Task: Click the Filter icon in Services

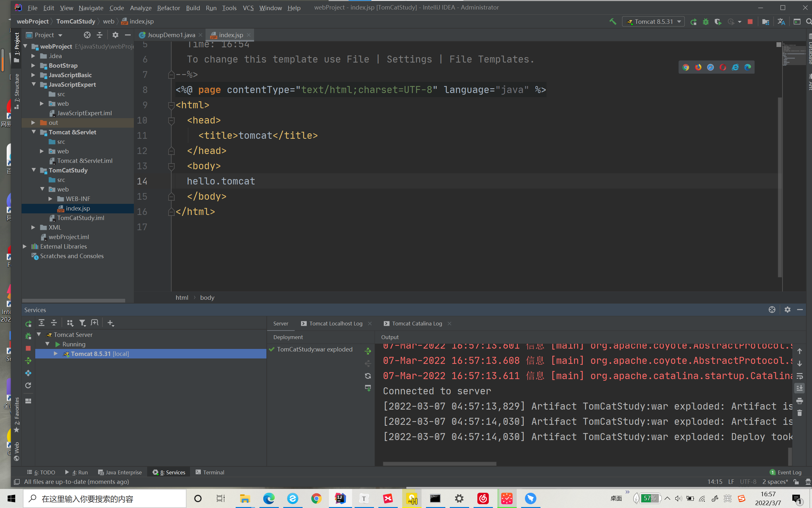Action: (x=82, y=323)
